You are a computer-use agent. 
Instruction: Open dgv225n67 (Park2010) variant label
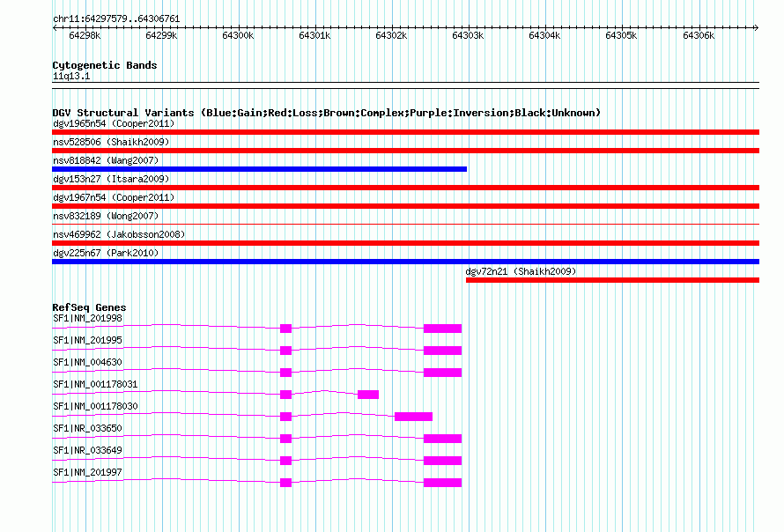pyautogui.click(x=106, y=253)
